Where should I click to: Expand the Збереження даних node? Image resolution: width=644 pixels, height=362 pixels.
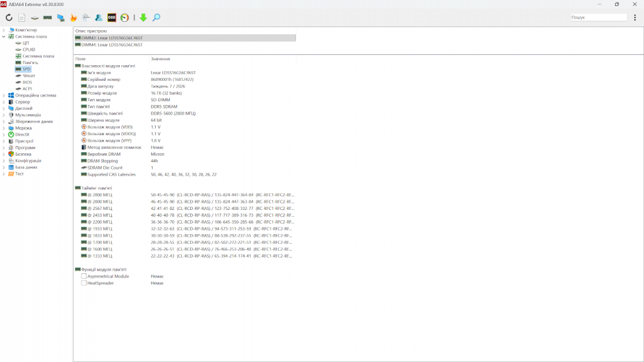click(4, 121)
